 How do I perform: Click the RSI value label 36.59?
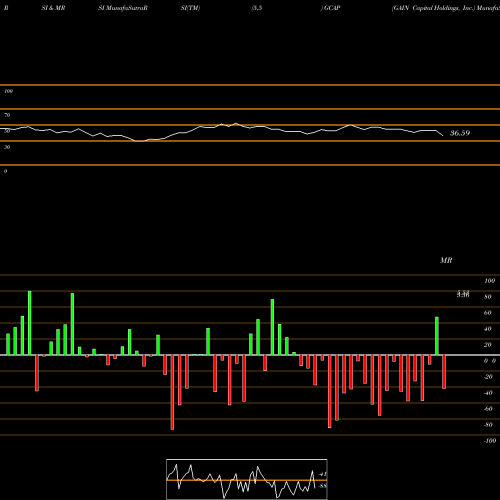pyautogui.click(x=460, y=133)
